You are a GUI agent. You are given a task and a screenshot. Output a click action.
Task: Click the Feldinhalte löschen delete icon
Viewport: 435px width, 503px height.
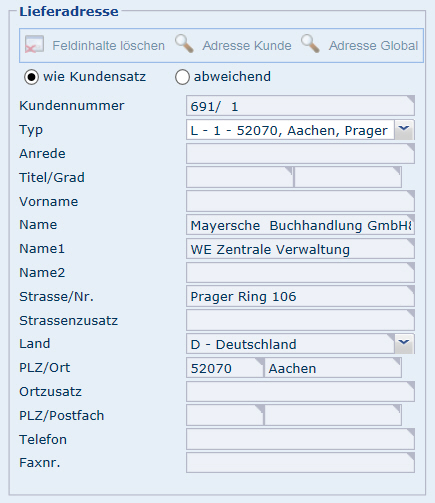(x=34, y=45)
